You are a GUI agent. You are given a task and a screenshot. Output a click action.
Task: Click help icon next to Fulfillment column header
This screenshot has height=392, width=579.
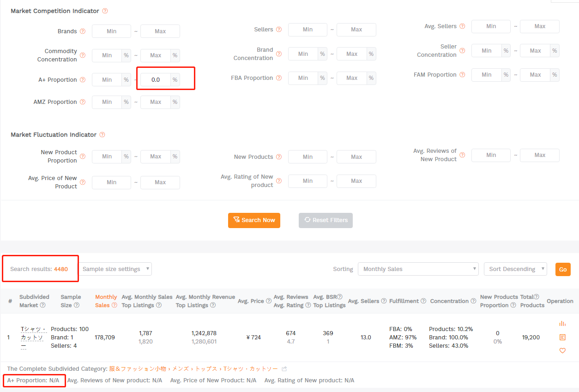pos(423,301)
